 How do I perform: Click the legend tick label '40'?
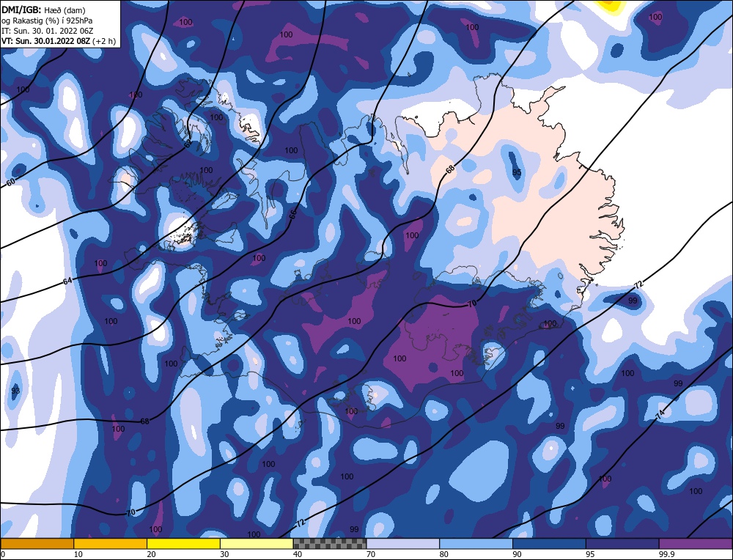click(298, 554)
